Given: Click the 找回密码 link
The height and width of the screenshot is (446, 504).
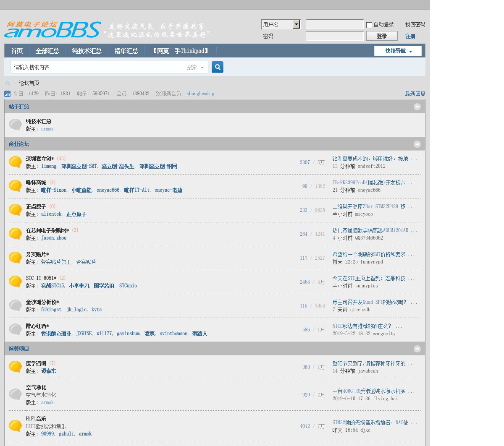Looking at the screenshot, I should click(415, 24).
